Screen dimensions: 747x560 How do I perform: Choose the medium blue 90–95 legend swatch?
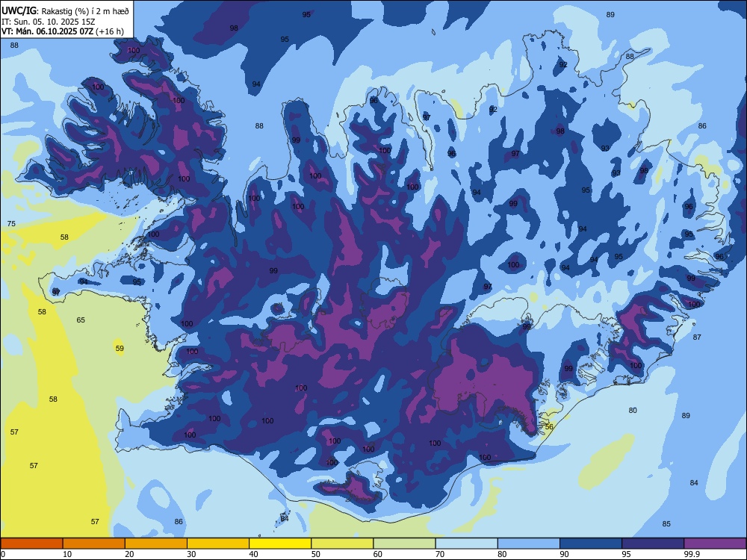tap(591, 544)
